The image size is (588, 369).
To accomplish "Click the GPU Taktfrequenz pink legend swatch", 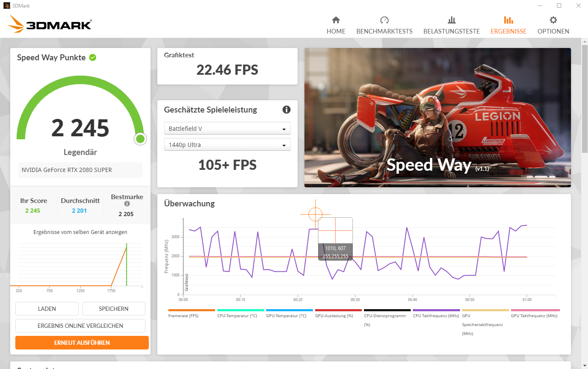I will point(535,310).
